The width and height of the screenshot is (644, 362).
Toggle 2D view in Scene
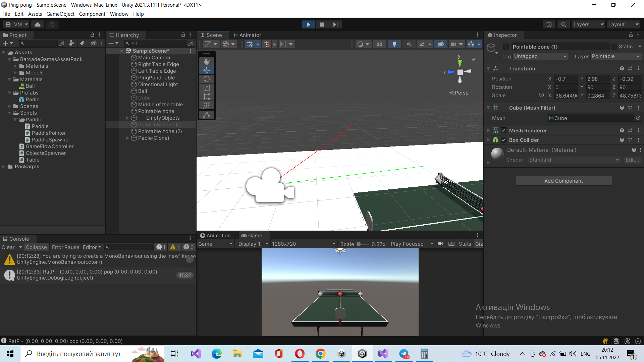tap(379, 44)
